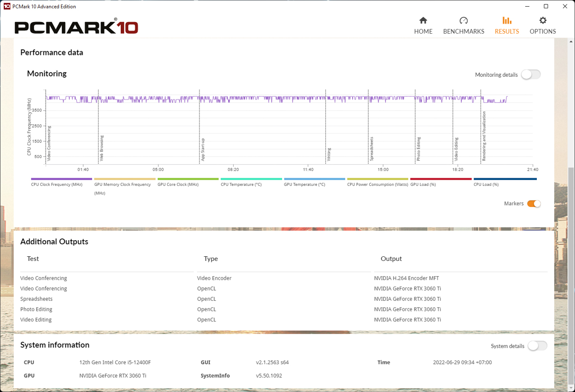
Task: Enable the System details toggle
Action: point(537,346)
